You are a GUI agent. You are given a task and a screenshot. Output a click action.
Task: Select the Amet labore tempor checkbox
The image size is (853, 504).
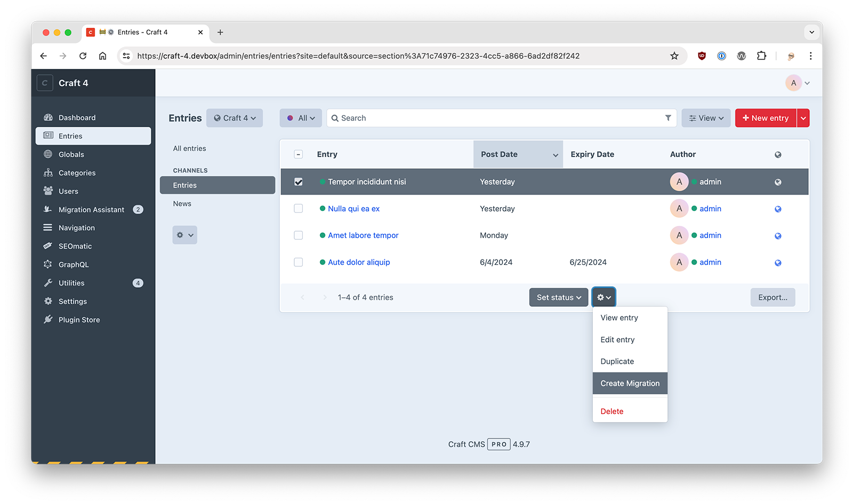point(299,235)
